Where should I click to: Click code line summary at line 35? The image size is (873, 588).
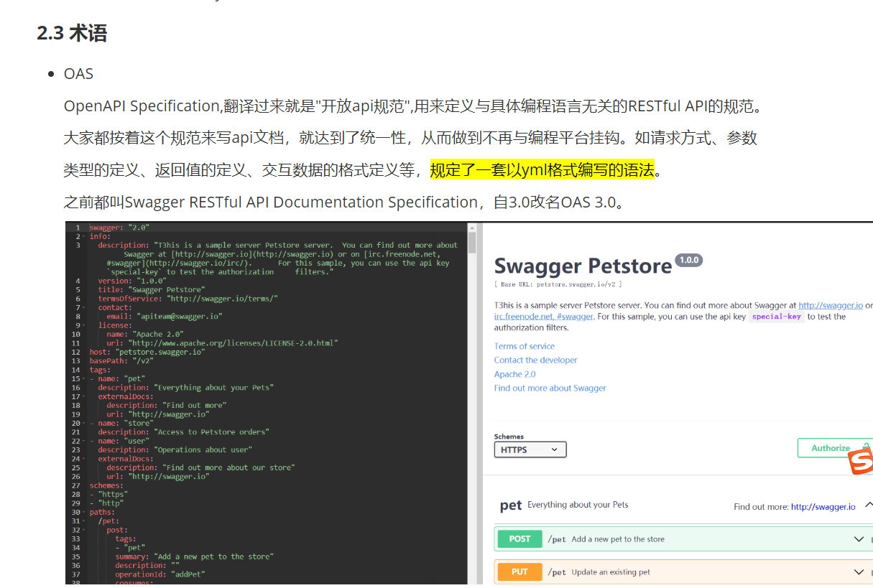(194, 556)
